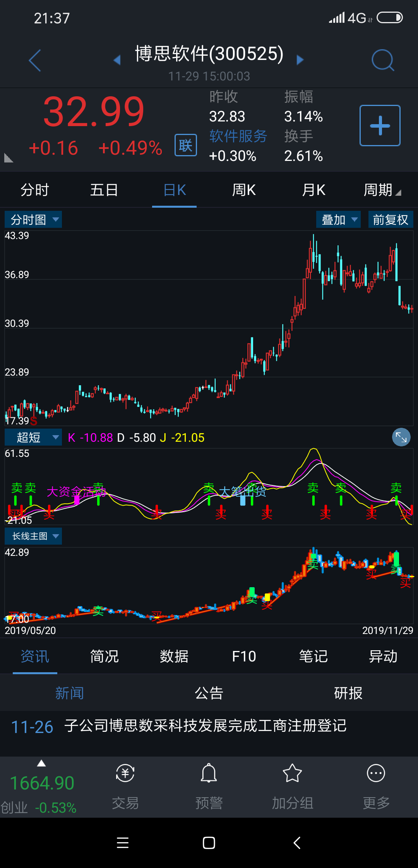Open the 周期 period dropdown
This screenshot has width=418, height=868.
pyautogui.click(x=382, y=190)
